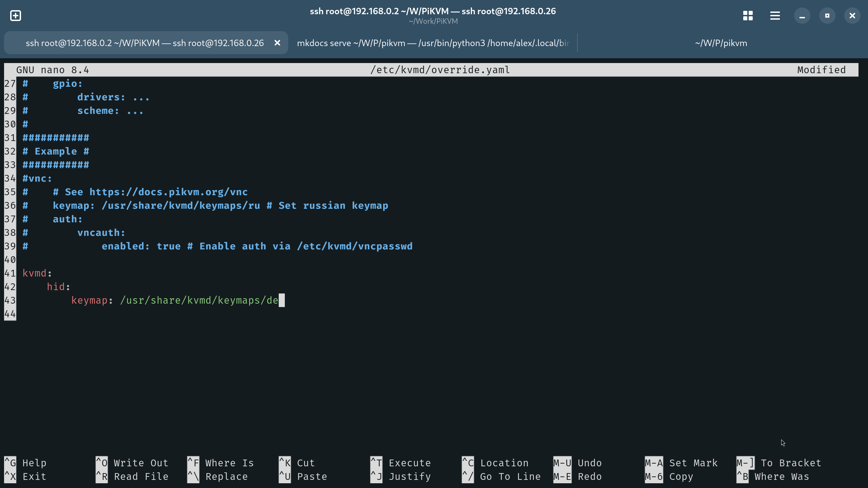Close the terminal window
This screenshot has width=868, height=488.
coord(852,16)
